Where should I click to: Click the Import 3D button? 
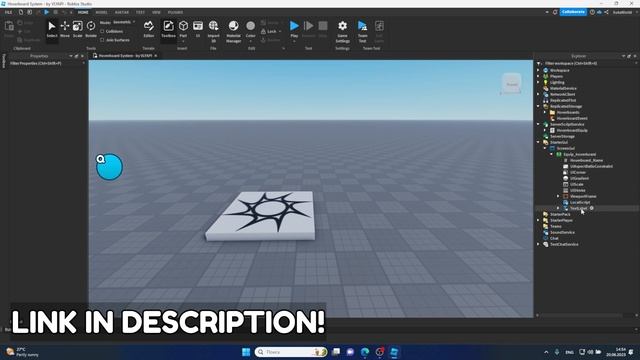(x=213, y=31)
